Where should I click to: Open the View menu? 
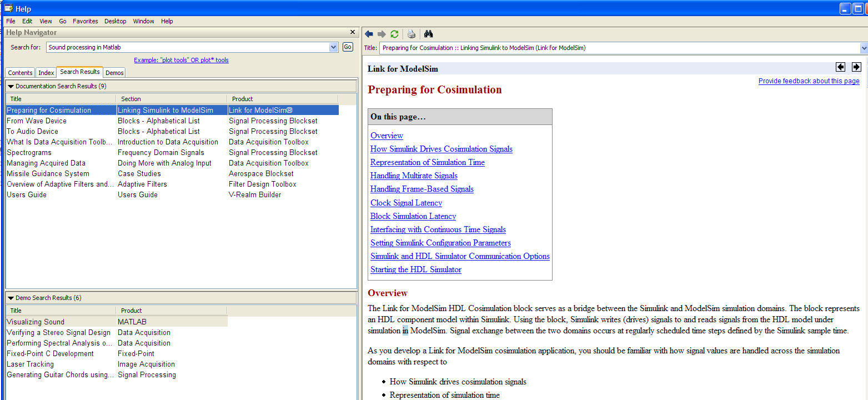(x=46, y=21)
